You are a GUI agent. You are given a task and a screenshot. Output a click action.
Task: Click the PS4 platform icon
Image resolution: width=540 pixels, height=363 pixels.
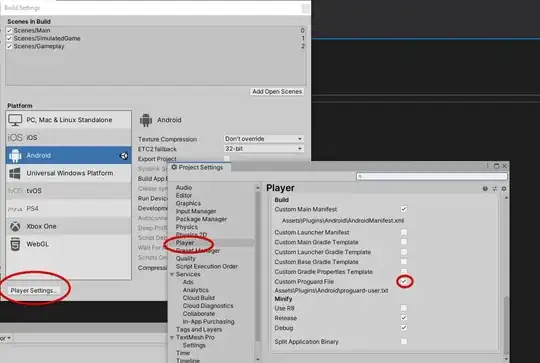pyautogui.click(x=15, y=209)
